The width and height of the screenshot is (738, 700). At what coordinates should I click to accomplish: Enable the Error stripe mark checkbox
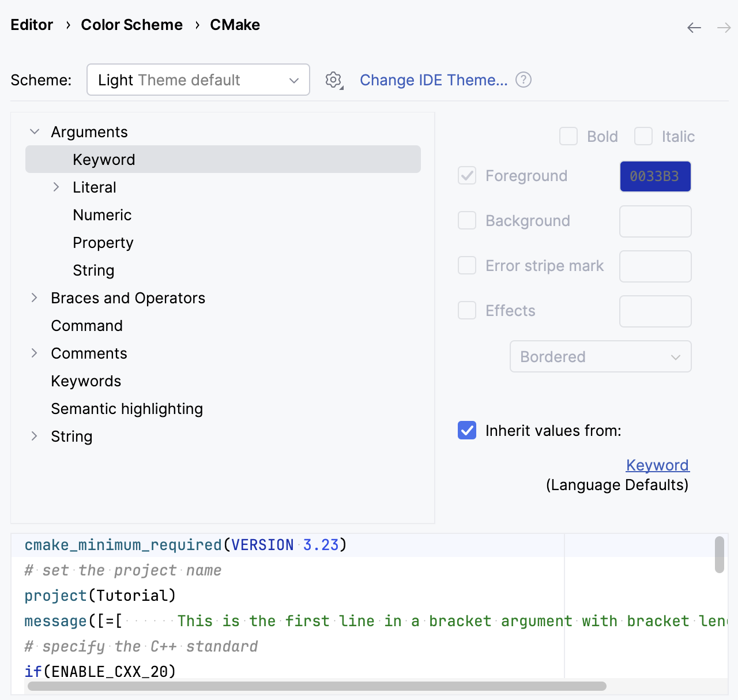(467, 265)
